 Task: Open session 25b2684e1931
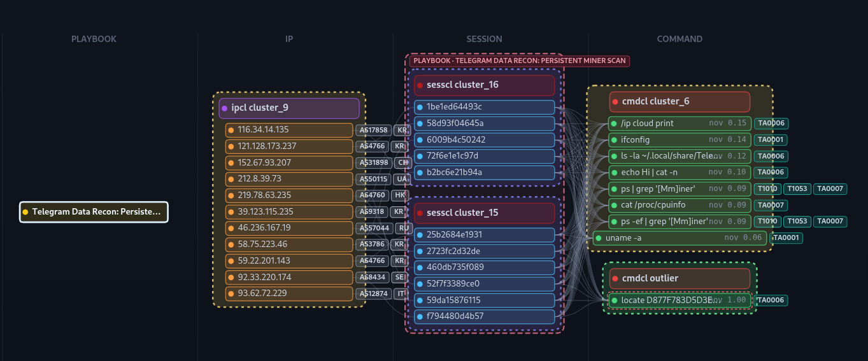(485, 235)
